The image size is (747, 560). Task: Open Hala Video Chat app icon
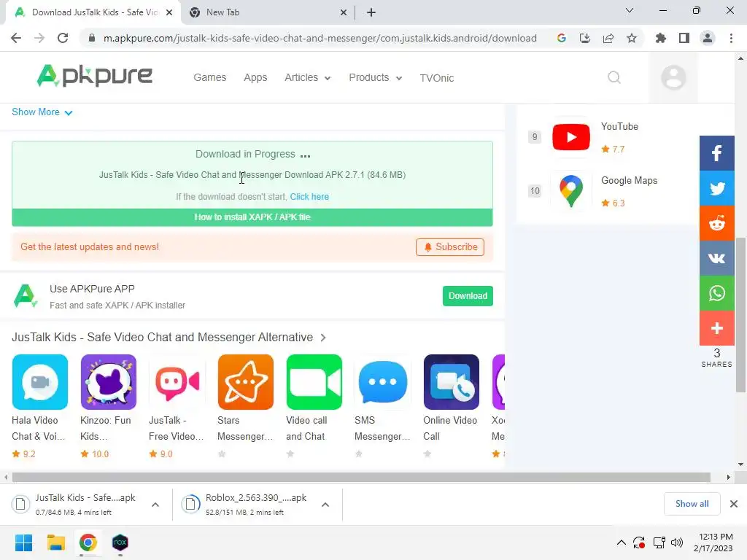click(40, 382)
